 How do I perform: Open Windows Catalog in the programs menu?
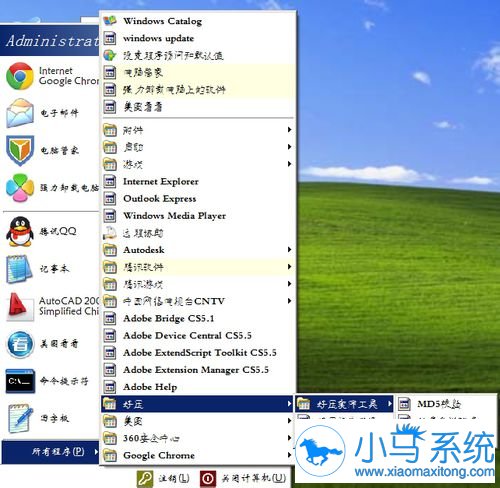pyautogui.click(x=198, y=21)
